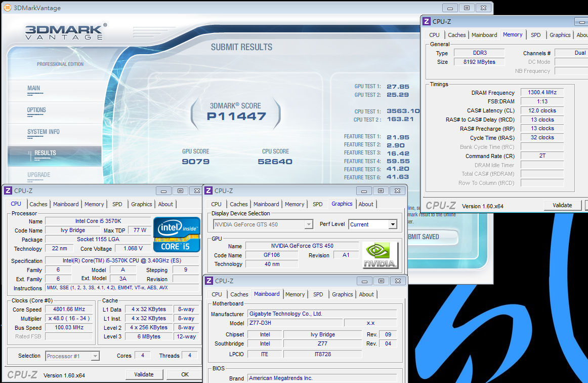Click the Core Speed value 4801.66 MHz

[69, 309]
